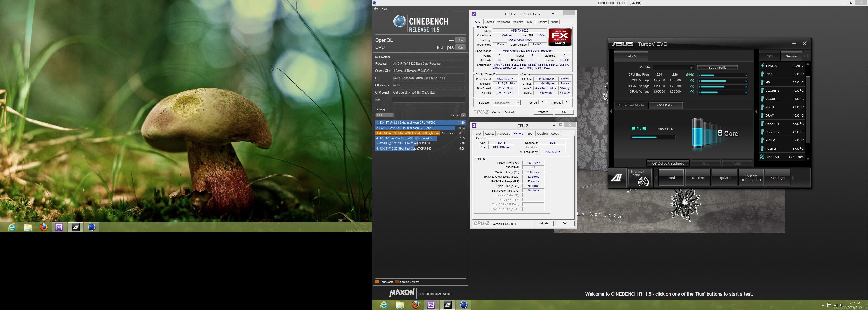Click Validate in the CPU-Z ID 2801757 window
868x310 pixels.
(543, 112)
